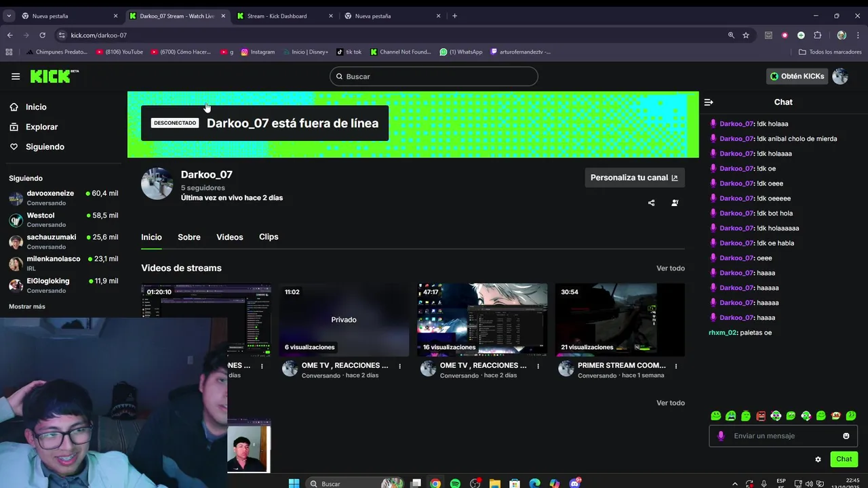Open Explorar in the sidebar
Image resolution: width=868 pixels, height=488 pixels.
[41, 127]
